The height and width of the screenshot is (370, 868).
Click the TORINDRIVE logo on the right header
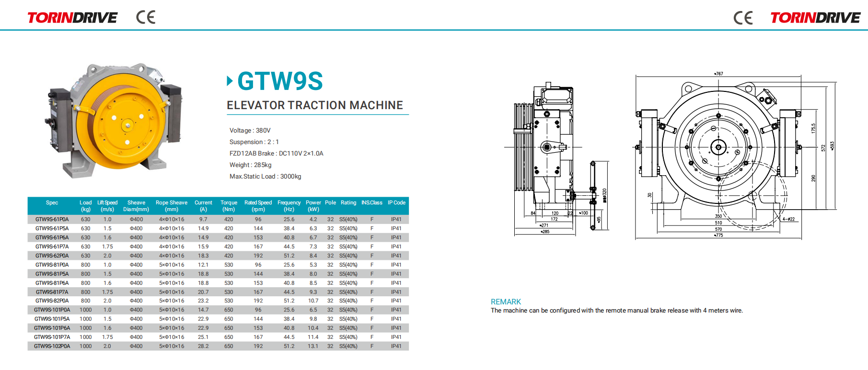click(x=815, y=18)
